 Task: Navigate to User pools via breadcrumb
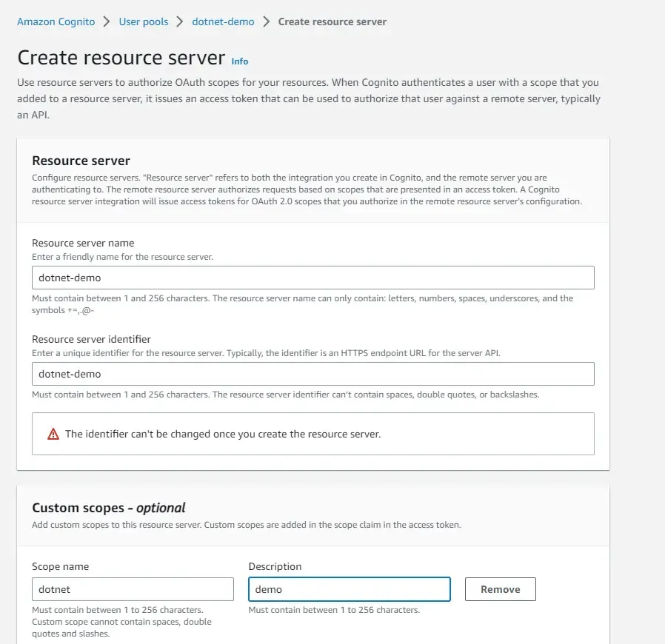tap(144, 21)
